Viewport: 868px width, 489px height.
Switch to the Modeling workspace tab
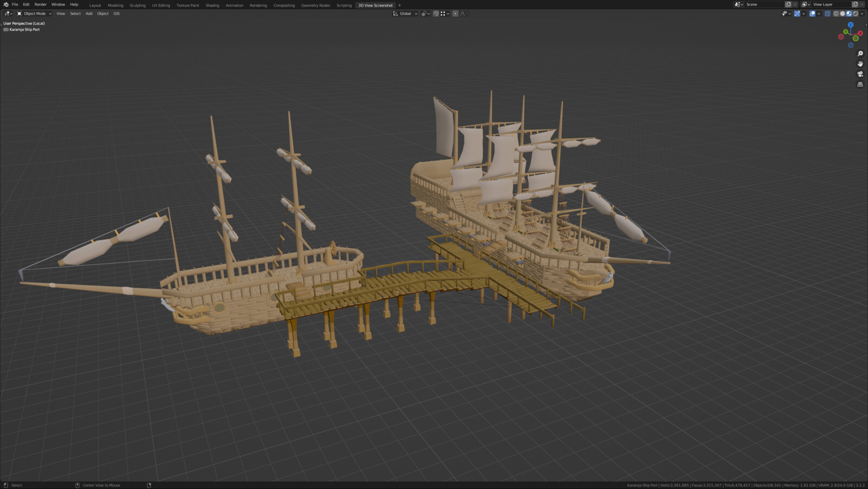click(x=116, y=5)
